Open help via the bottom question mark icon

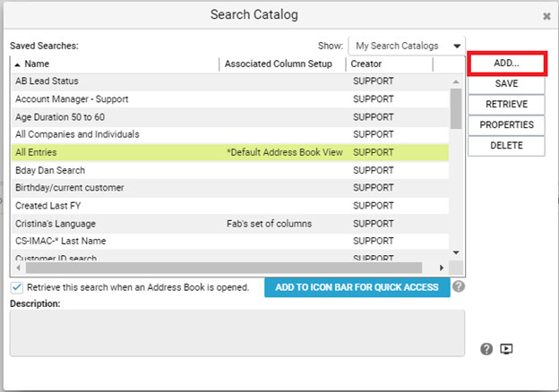point(486,349)
